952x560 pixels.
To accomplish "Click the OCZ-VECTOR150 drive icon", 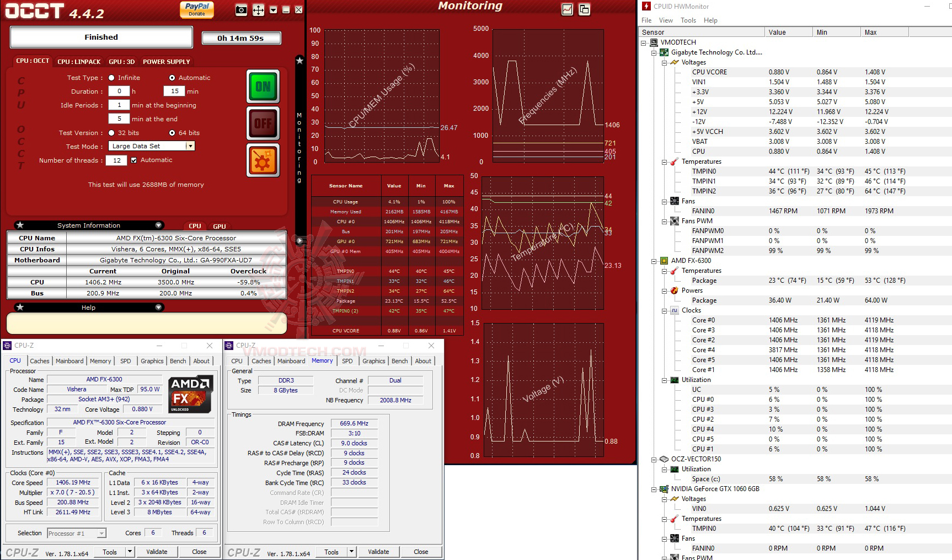I will coord(665,459).
